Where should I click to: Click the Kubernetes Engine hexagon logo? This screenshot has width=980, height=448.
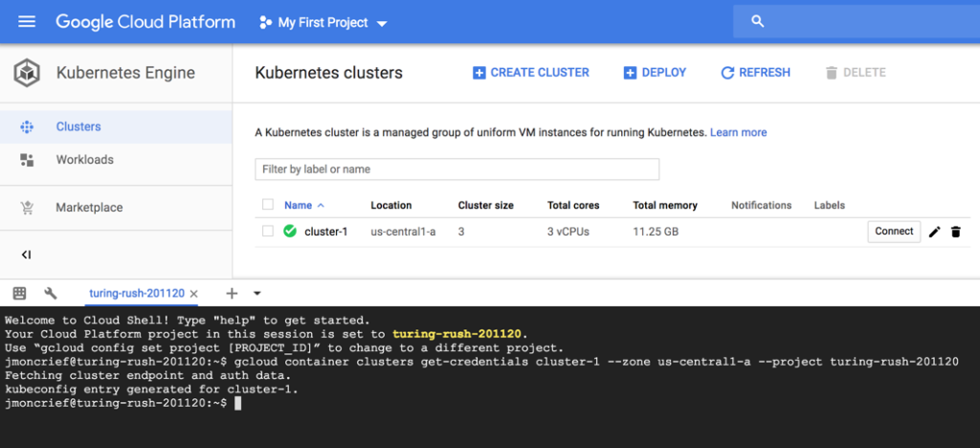click(x=28, y=73)
